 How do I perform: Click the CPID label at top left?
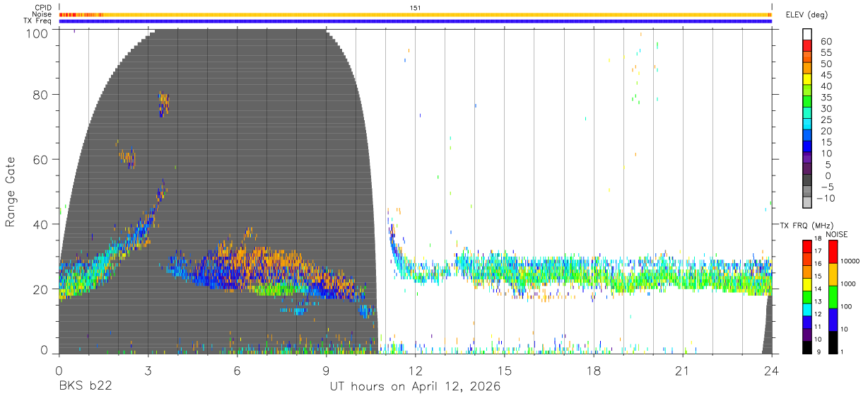tap(42, 7)
